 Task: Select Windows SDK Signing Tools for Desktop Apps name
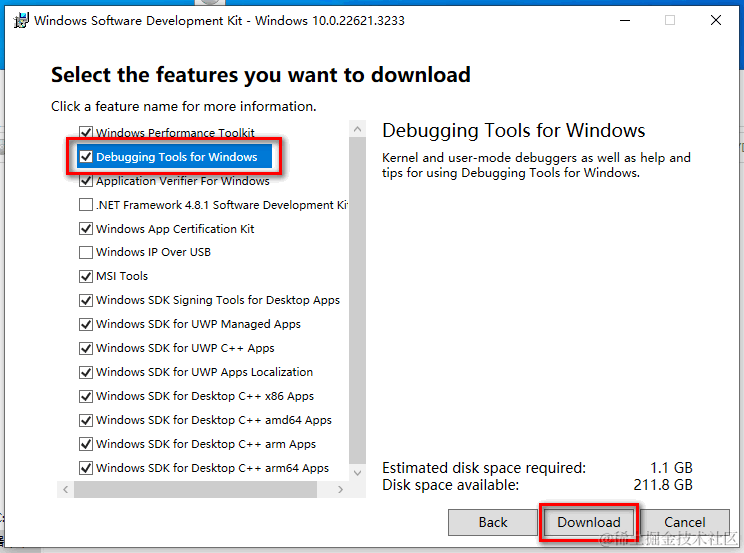(x=218, y=300)
